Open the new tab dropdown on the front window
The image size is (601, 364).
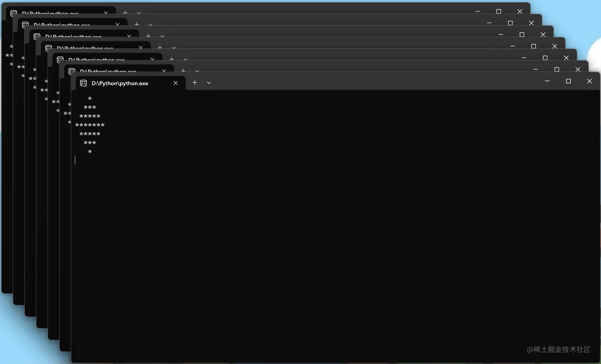pos(209,83)
